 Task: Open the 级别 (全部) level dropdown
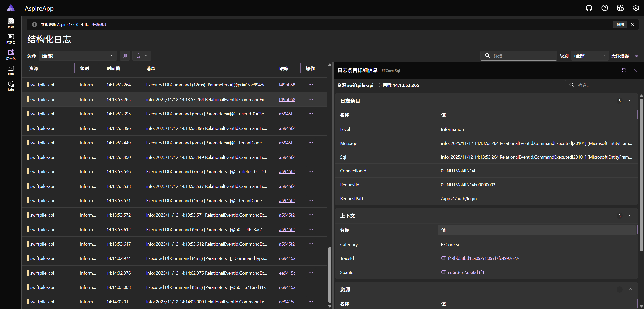(x=589, y=56)
